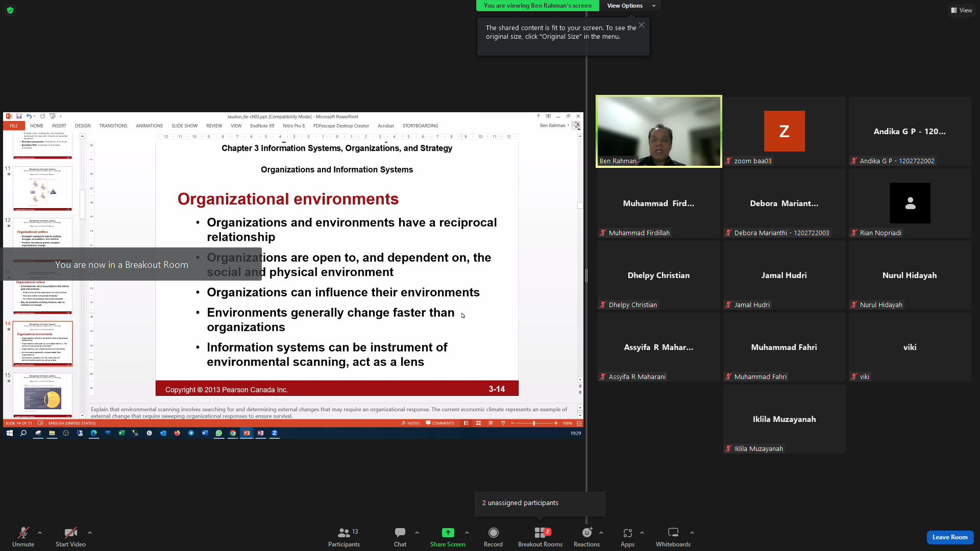
Task: Expand Whiteboards options arrow
Action: point(692,533)
